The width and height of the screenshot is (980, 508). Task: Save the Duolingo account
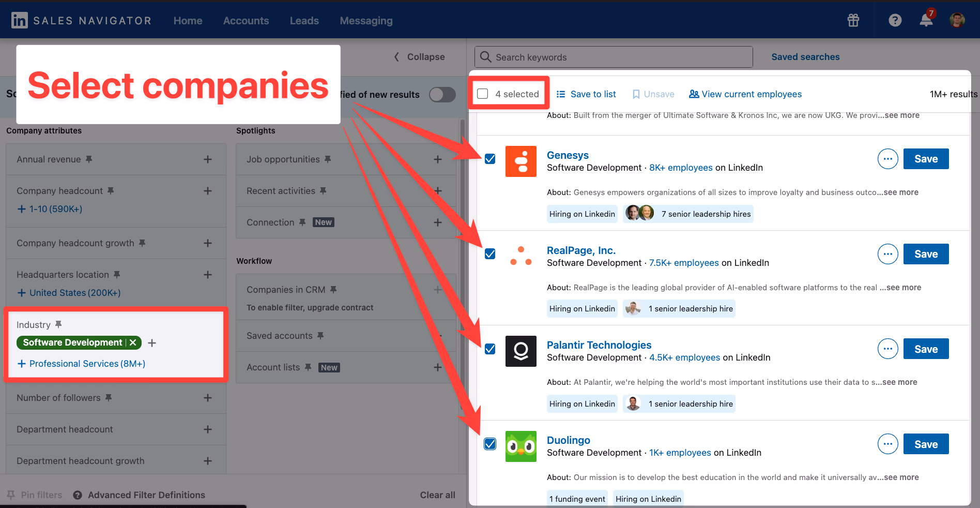point(926,444)
